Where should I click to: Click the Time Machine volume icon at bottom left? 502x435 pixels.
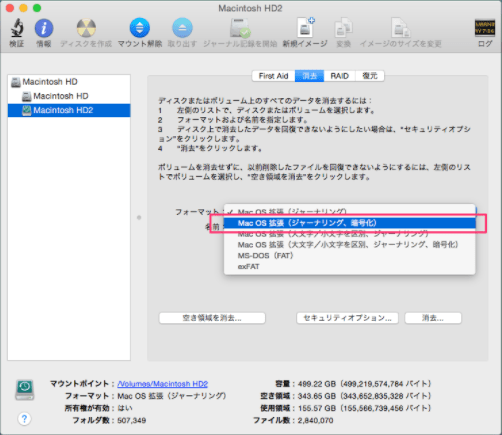tap(25, 390)
